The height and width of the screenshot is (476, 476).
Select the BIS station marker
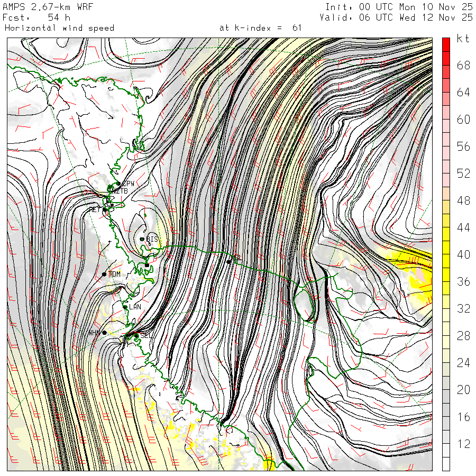[142, 239]
